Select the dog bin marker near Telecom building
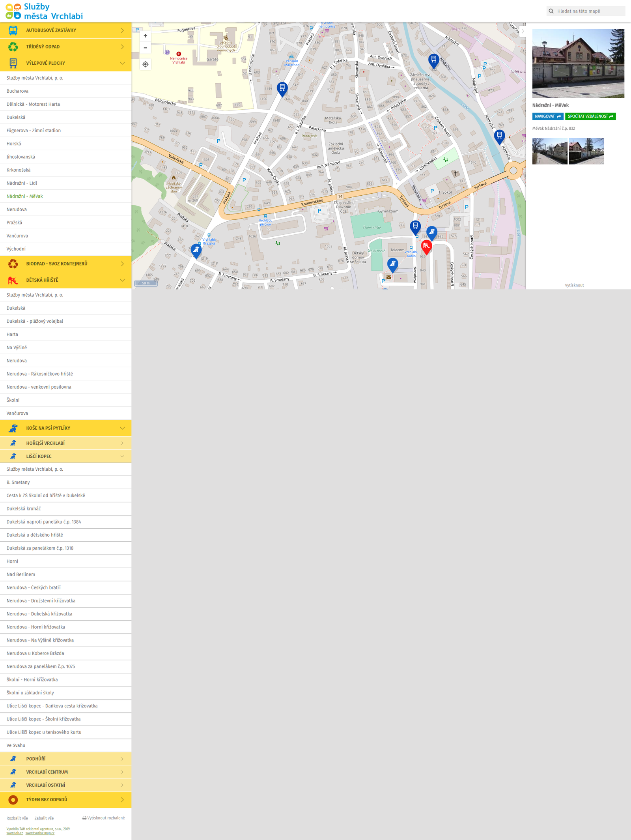631x840 pixels. (x=392, y=265)
